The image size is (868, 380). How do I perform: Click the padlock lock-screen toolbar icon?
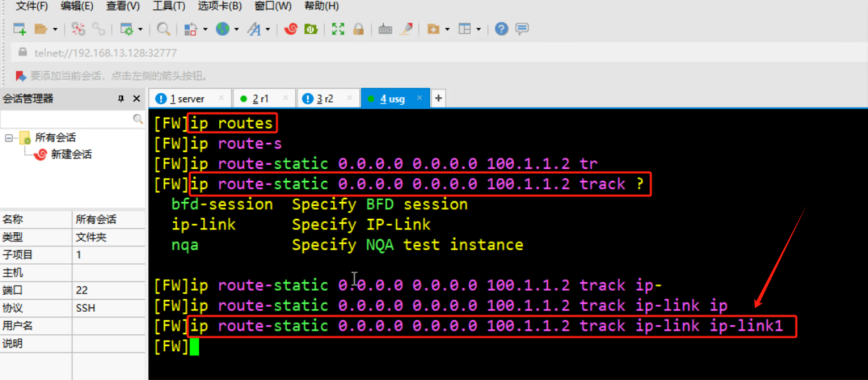[358, 29]
